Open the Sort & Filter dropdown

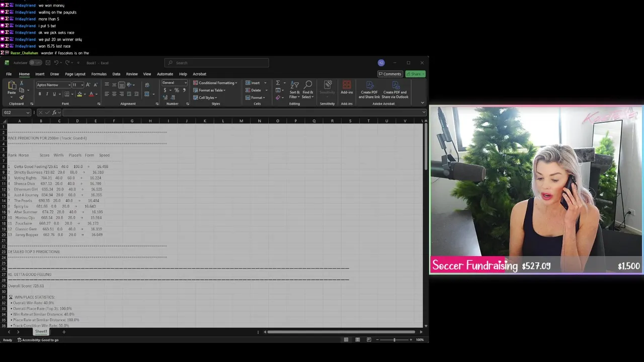pos(294,89)
